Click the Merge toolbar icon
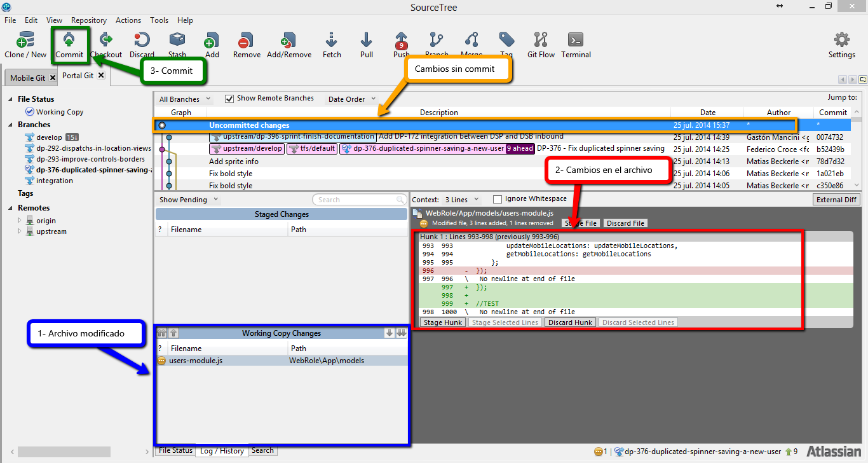868x463 pixels. [471, 45]
